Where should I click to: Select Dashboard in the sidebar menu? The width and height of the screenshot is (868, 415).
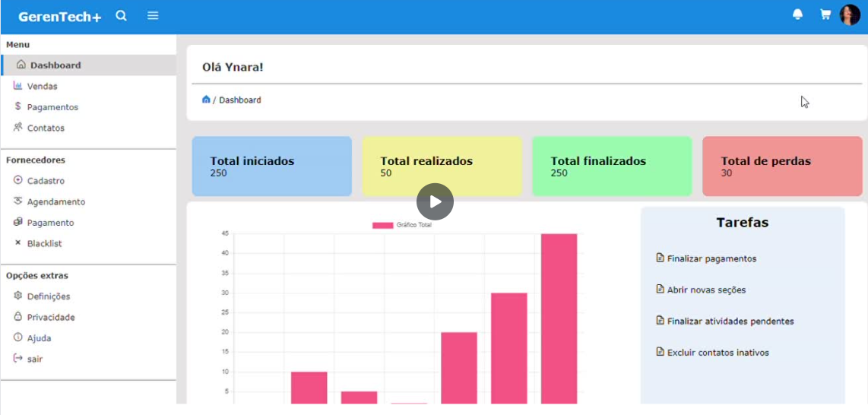point(55,65)
